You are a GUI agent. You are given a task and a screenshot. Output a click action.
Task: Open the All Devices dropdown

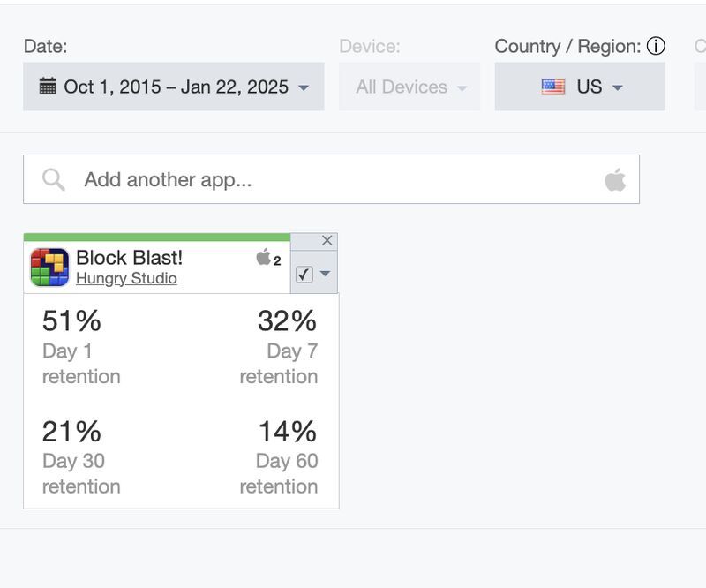point(410,87)
